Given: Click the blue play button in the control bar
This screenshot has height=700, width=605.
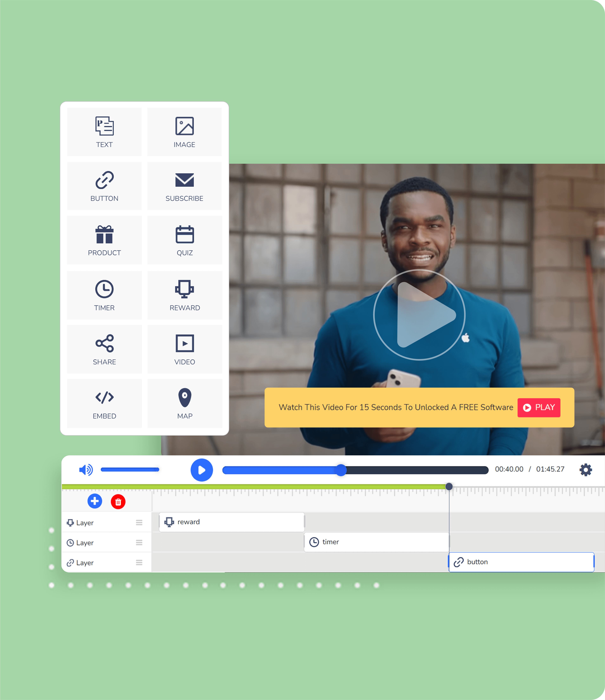Looking at the screenshot, I should [x=202, y=470].
